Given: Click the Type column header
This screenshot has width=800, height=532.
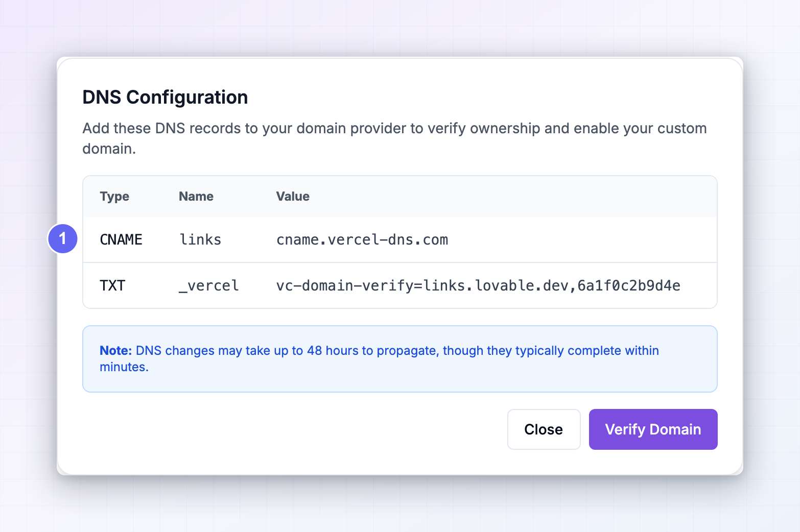Looking at the screenshot, I should coord(114,197).
